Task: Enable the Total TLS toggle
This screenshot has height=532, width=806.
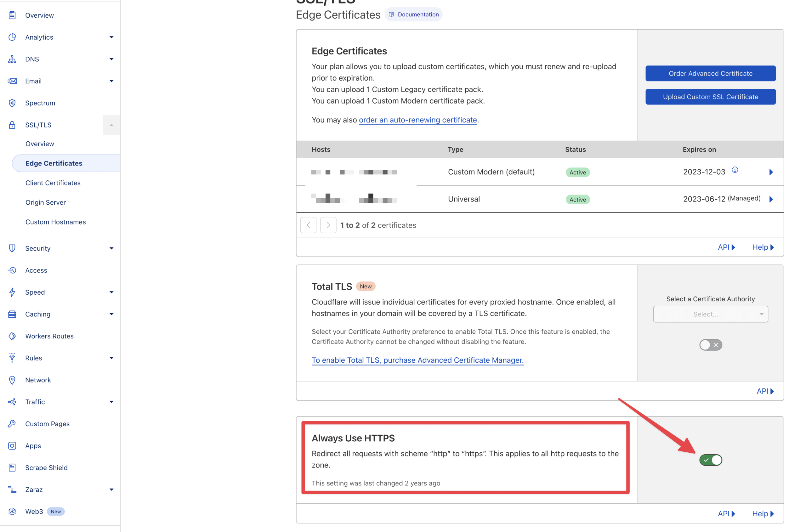Action: (x=711, y=345)
